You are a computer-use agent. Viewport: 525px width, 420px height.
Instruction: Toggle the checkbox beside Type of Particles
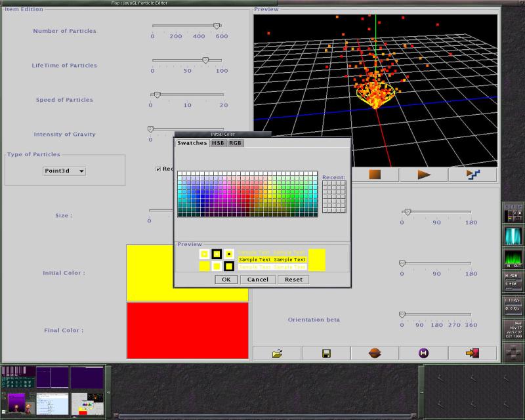(x=158, y=169)
